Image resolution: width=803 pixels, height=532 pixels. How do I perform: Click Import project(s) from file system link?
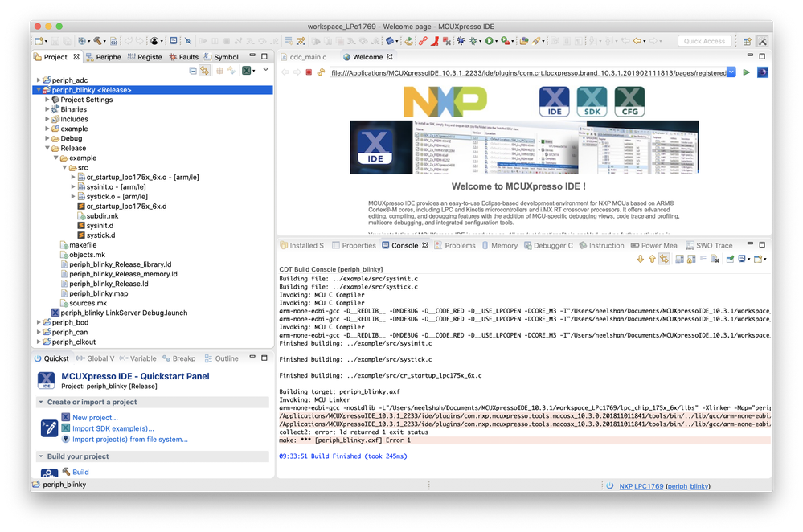pos(130,440)
